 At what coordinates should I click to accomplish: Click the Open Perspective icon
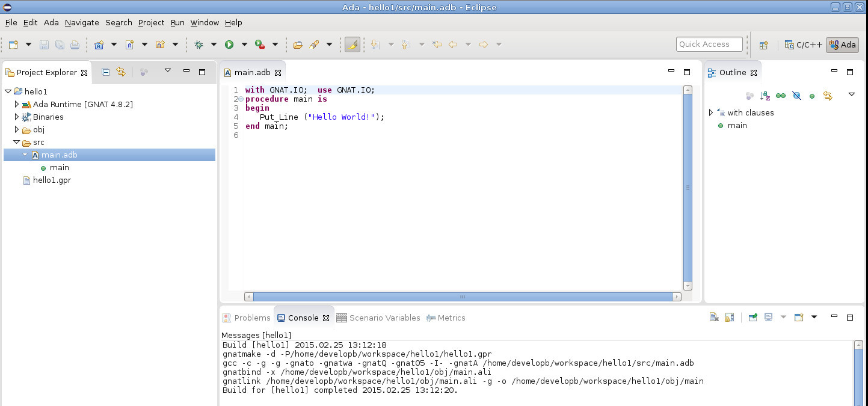tap(763, 45)
